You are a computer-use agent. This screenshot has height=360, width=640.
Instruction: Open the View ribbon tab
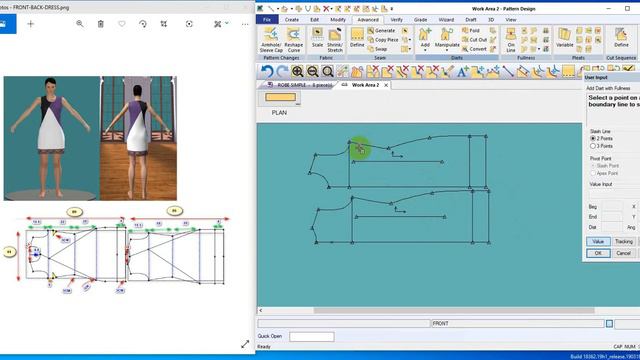tap(511, 20)
